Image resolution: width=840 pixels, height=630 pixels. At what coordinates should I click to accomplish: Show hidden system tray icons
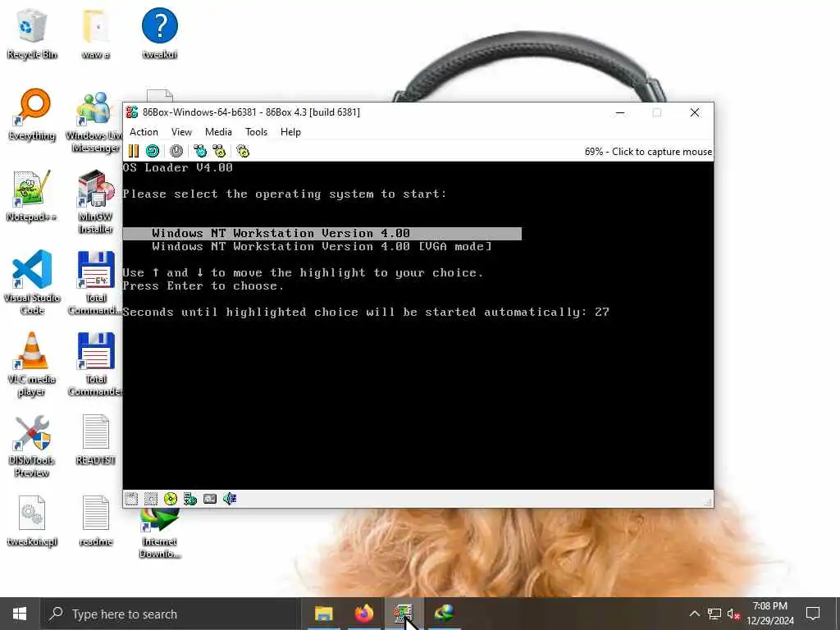(694, 614)
